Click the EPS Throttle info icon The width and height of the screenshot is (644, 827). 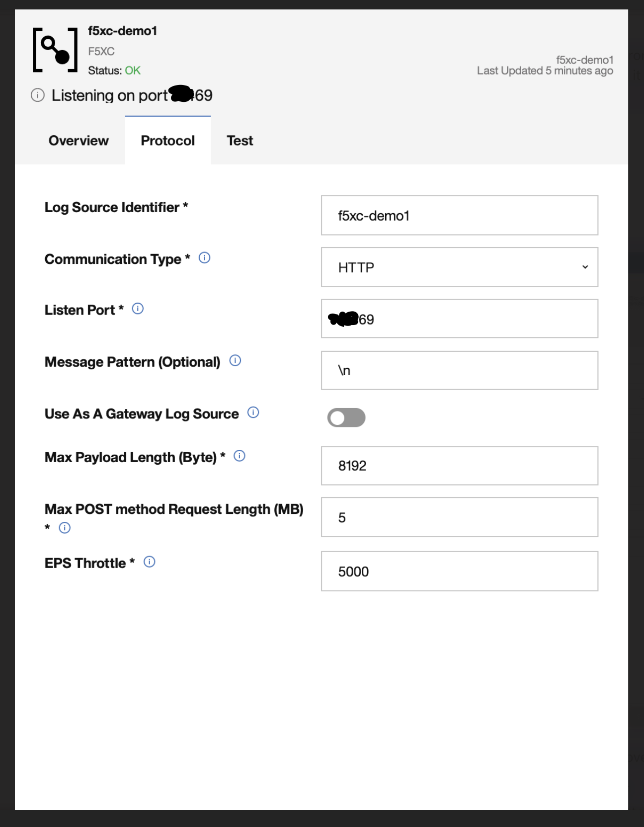coord(148,561)
